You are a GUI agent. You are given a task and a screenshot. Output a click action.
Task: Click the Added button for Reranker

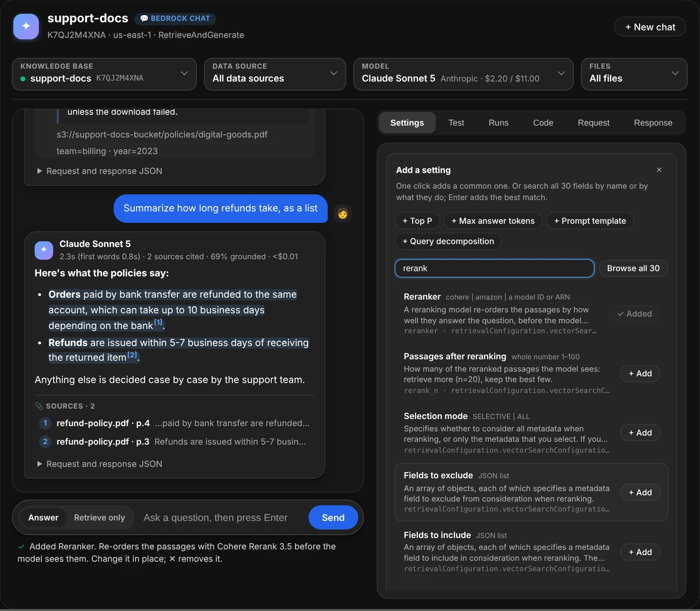point(635,314)
